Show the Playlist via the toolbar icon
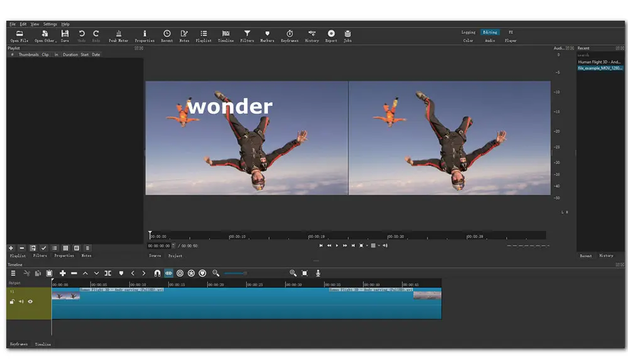The width and height of the screenshot is (628, 364). [x=203, y=36]
